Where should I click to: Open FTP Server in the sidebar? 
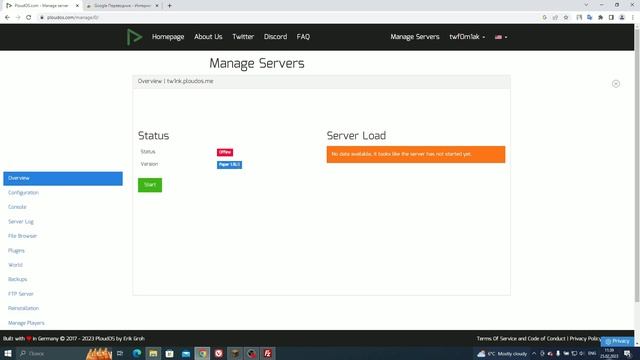coord(21,294)
